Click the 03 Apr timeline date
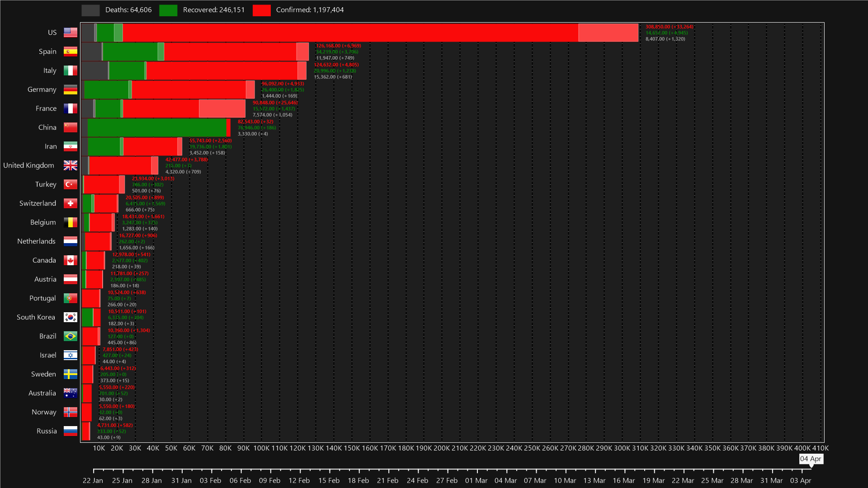This screenshot has height=488, width=868. 801,480
